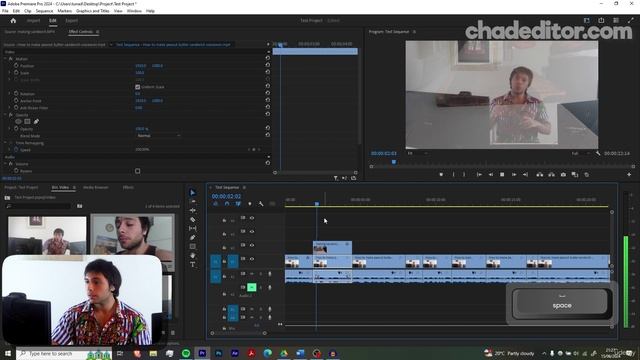
Task: Toggle the V1 track targeting button
Action: click(x=233, y=261)
